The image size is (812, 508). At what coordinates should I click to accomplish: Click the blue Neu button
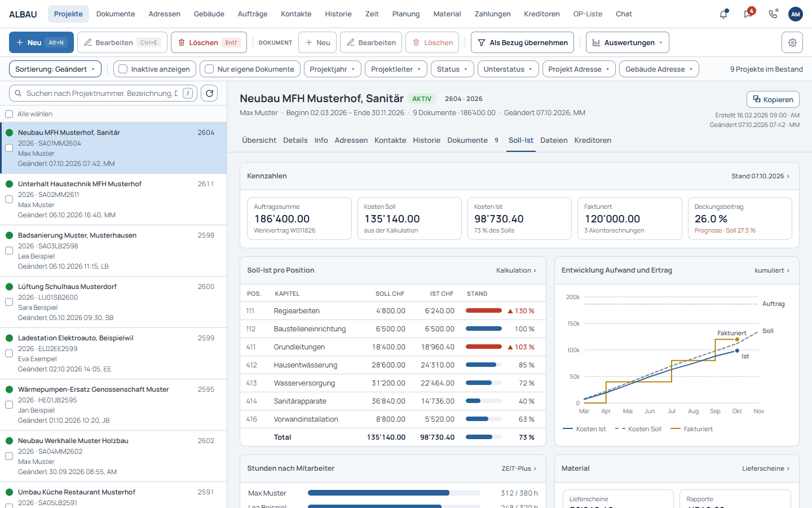(40, 42)
